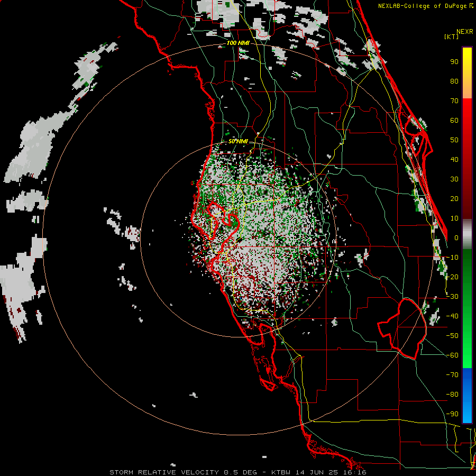This screenshot has width=476, height=476.
Task: Click the positive 40 scale value
Action: 454,159
